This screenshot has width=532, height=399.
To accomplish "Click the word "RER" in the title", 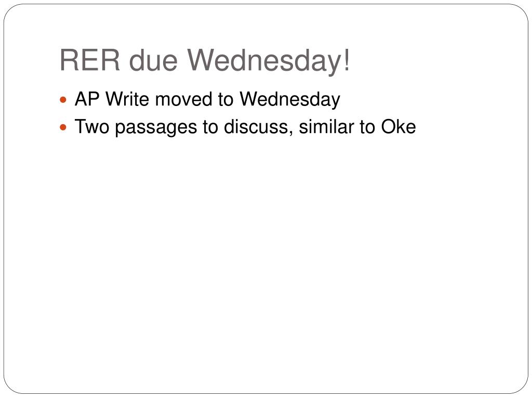I will [90, 60].
